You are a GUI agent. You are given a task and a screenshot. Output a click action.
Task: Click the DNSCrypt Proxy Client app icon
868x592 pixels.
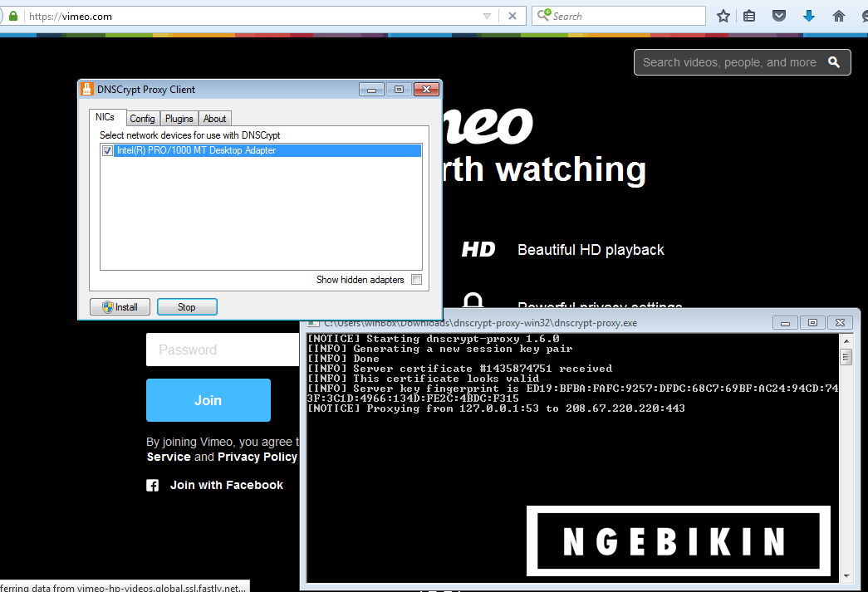pos(87,89)
